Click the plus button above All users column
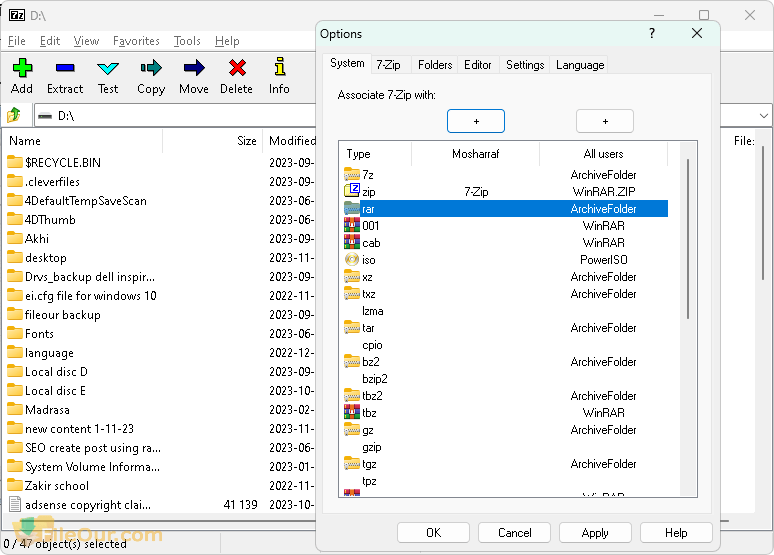Viewport: 774px width, 555px height. tap(605, 121)
